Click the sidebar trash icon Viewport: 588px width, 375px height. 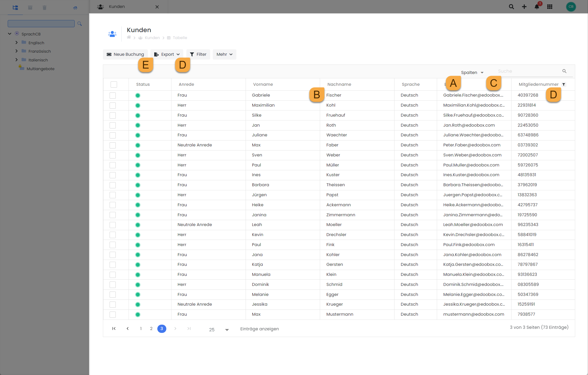coord(44,8)
